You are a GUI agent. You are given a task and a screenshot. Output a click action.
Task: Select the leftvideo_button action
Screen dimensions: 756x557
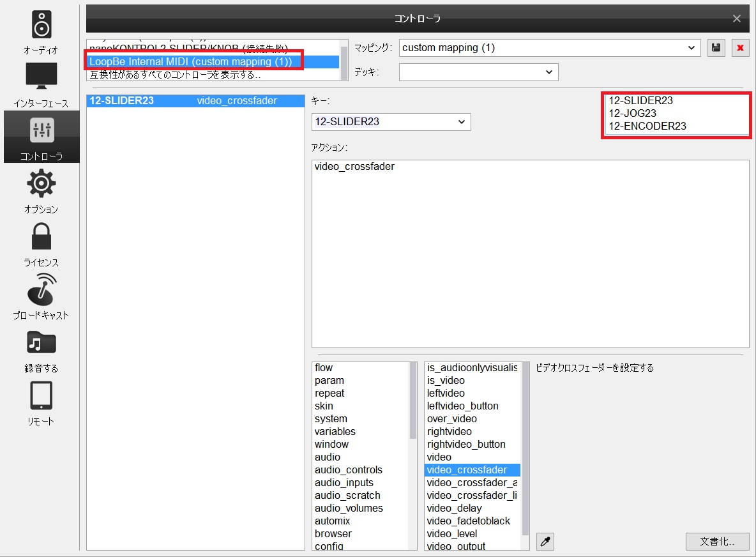tap(472, 406)
